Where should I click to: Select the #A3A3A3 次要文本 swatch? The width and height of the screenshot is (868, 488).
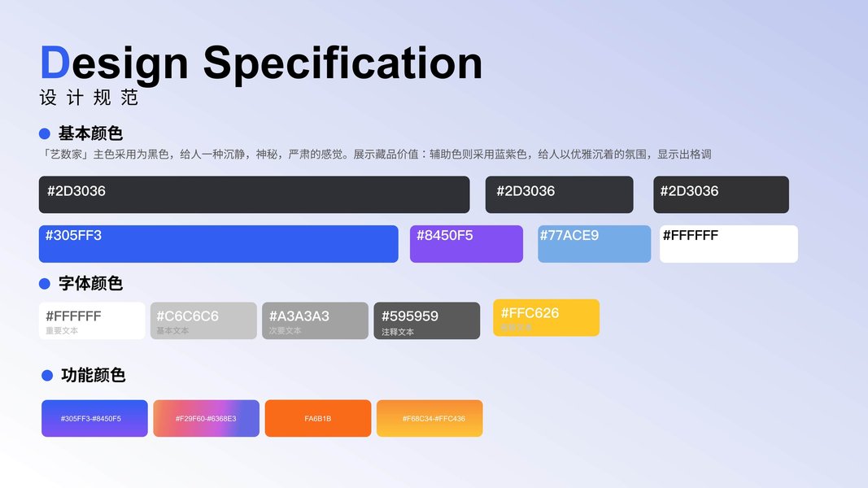tap(316, 320)
